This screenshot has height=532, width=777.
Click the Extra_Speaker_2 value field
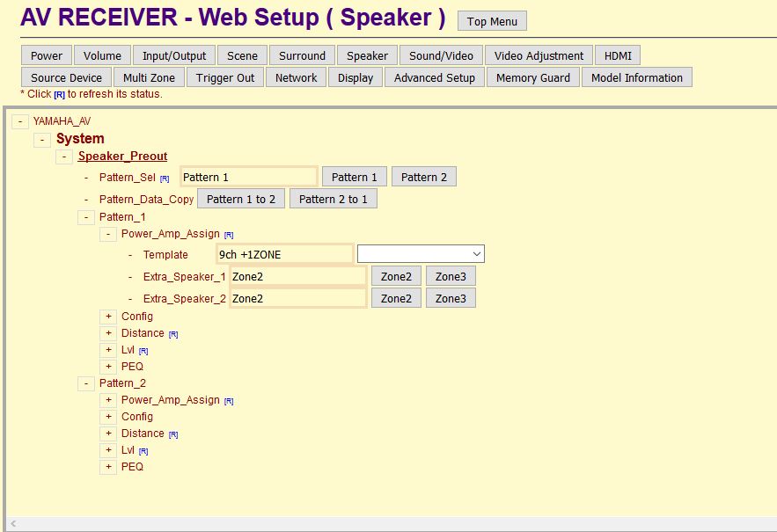pyautogui.click(x=297, y=298)
